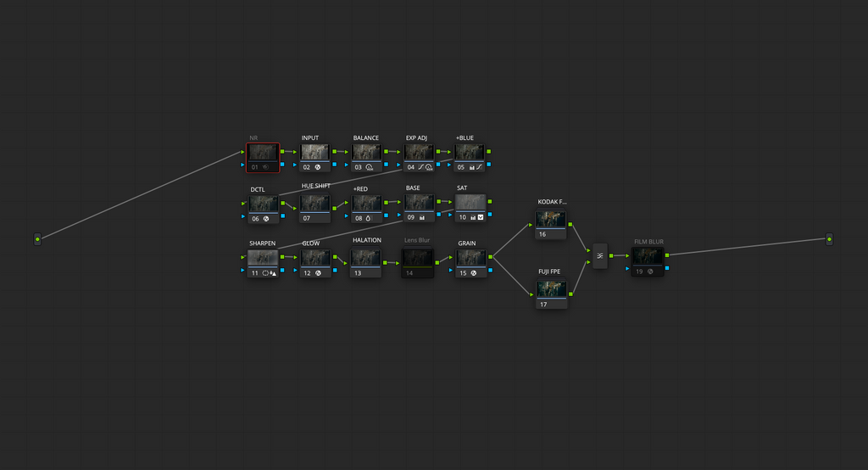This screenshot has height=470, width=868.
Task: Select the disabled Lens Blur node 14
Action: pos(417,263)
